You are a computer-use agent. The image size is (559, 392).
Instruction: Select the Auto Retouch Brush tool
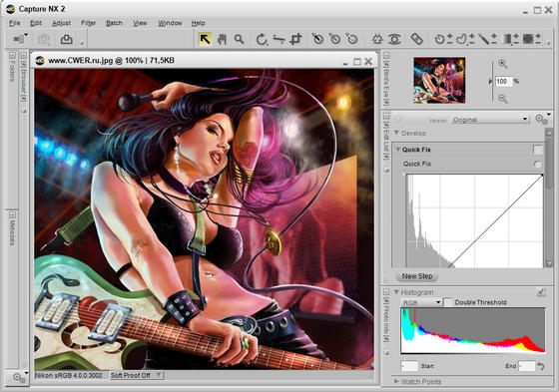tap(416, 39)
